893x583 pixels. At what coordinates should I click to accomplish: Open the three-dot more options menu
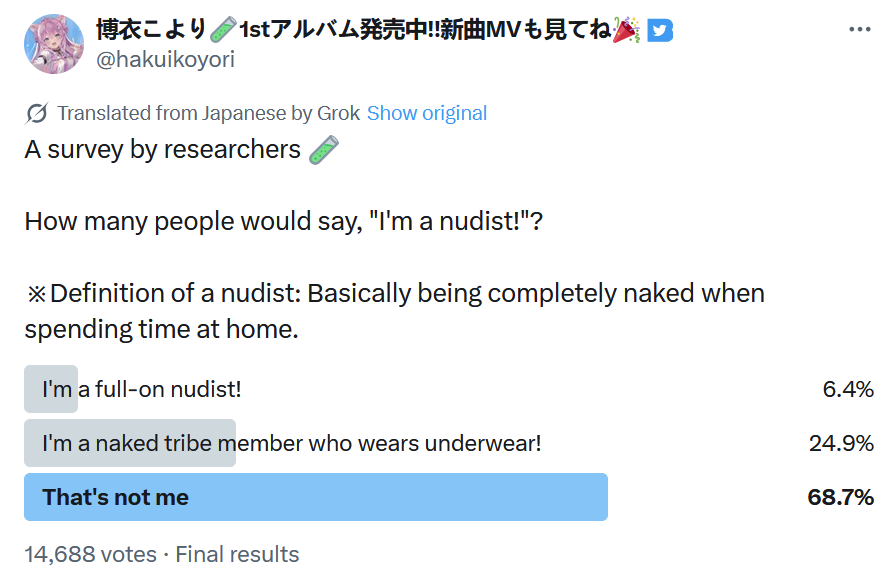click(x=859, y=30)
